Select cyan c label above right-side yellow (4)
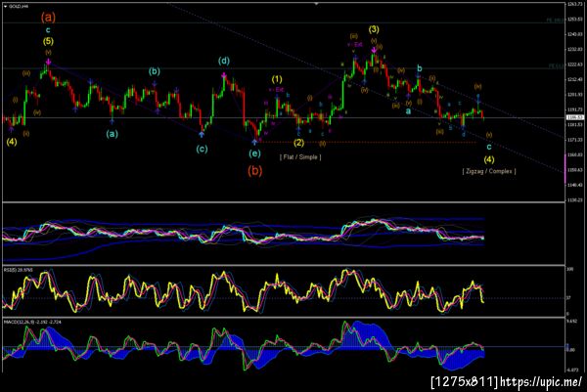The width and height of the screenshot is (587, 392). (489, 147)
